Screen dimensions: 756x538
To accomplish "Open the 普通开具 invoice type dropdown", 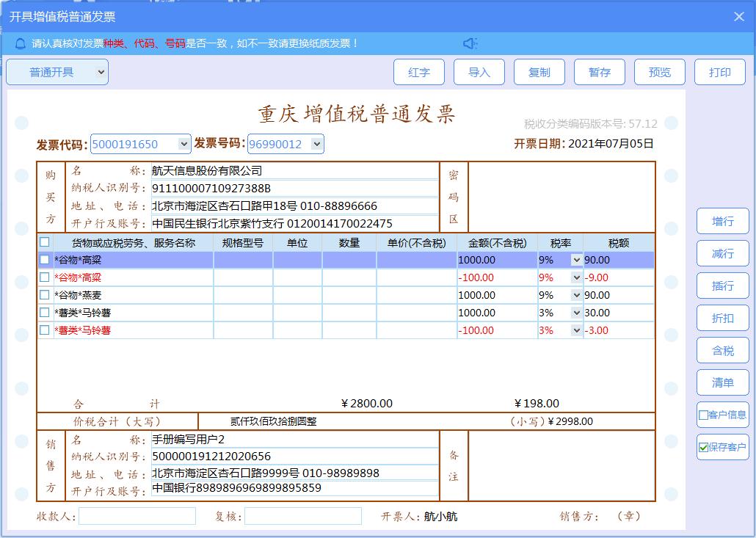I will [57, 72].
